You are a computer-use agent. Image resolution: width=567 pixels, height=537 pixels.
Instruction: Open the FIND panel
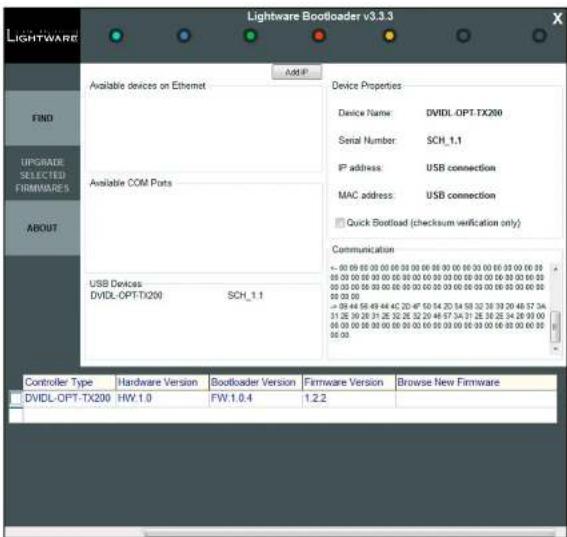pyautogui.click(x=42, y=118)
